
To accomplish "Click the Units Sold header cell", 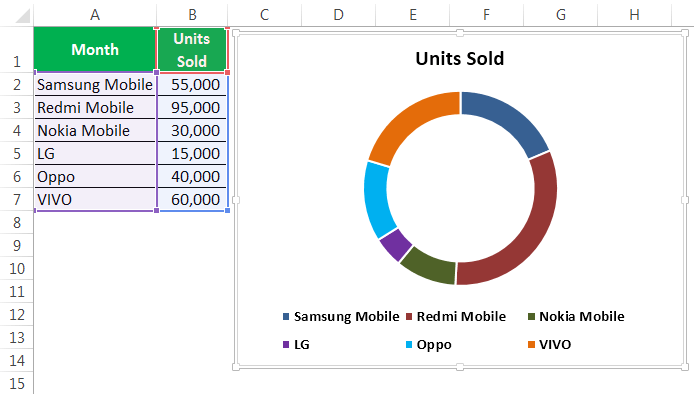I will (192, 50).
